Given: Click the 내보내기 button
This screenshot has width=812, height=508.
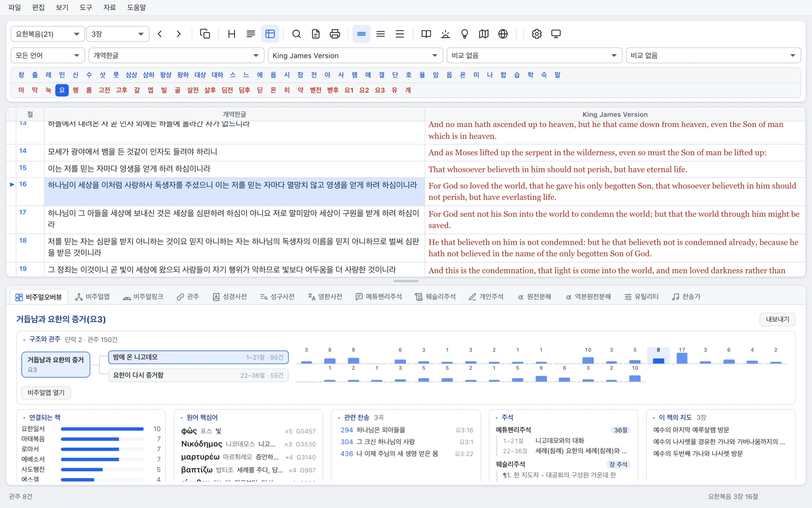Looking at the screenshot, I should point(777,319).
